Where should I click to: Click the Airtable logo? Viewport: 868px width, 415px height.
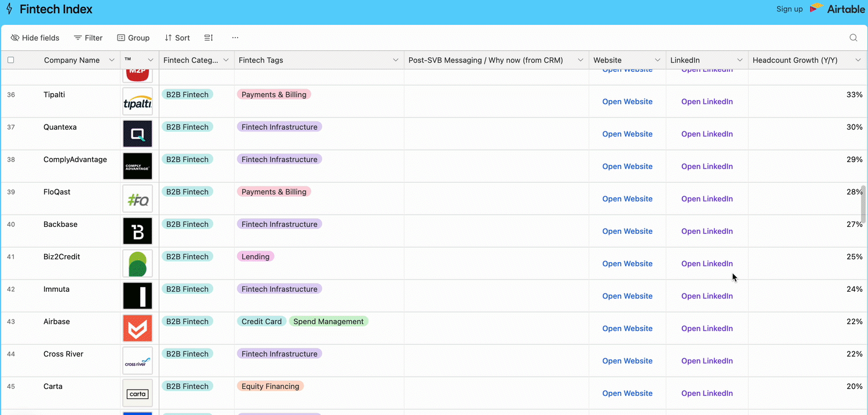[x=837, y=9]
